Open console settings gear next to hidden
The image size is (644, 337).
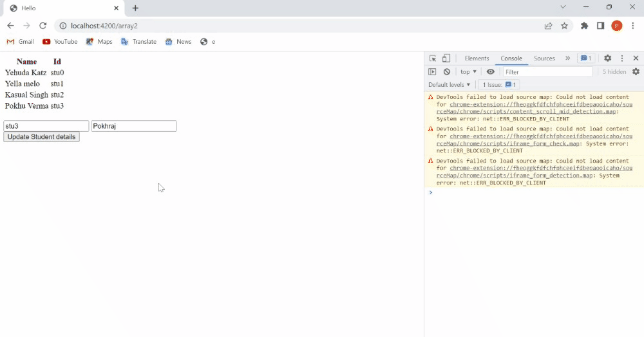pyautogui.click(x=636, y=72)
